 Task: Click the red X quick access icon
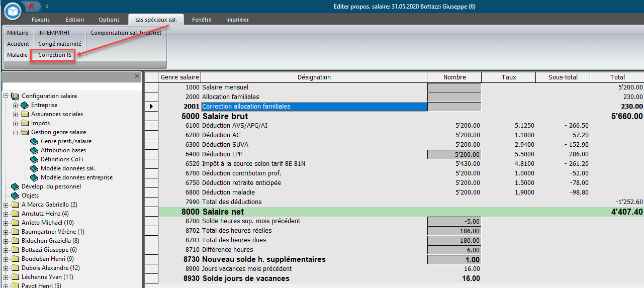32,6
